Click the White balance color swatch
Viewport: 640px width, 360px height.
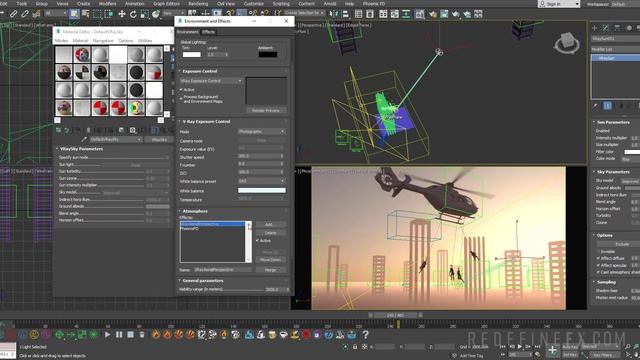[x=262, y=190]
